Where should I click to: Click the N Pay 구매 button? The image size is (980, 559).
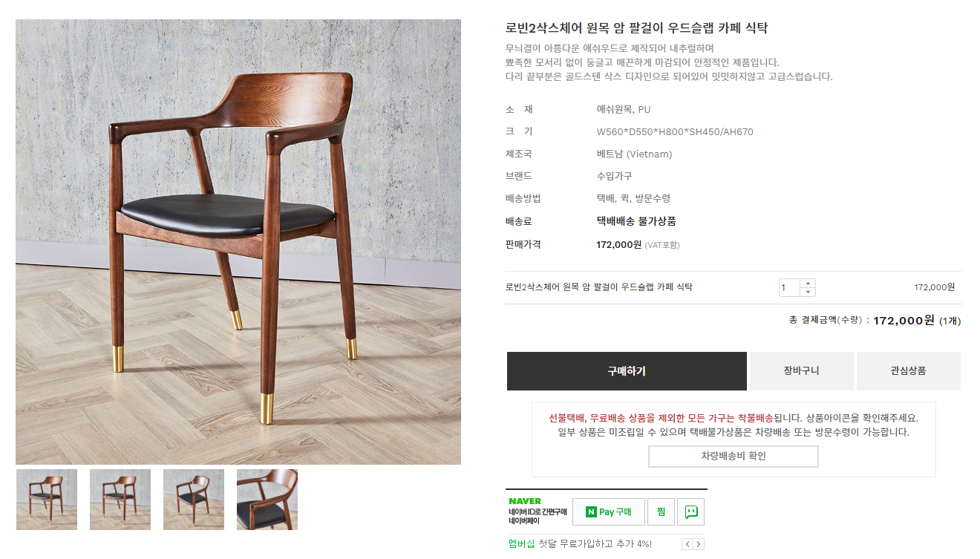[x=608, y=511]
